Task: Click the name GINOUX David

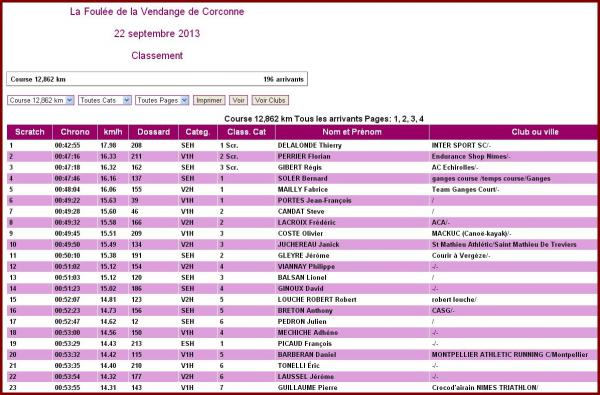Action: click(300, 289)
